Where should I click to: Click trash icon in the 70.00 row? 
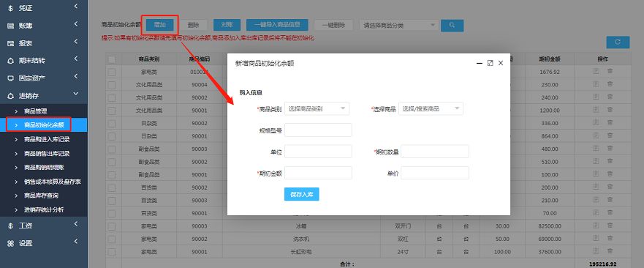pos(610,212)
